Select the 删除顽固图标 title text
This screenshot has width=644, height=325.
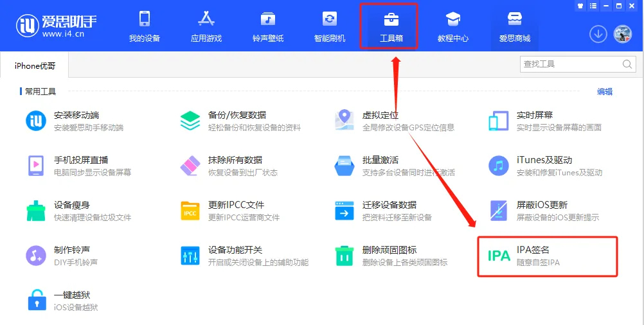(x=389, y=250)
